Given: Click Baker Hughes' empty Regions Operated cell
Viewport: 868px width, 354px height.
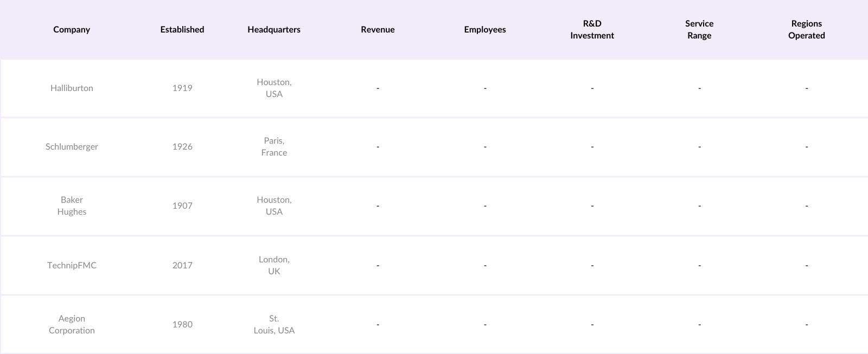Looking at the screenshot, I should point(807,206).
